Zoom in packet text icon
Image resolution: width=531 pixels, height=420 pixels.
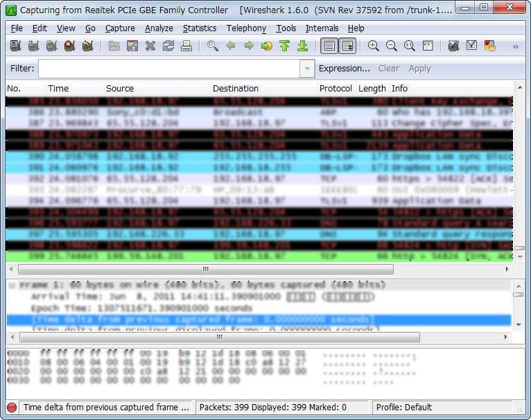point(373,46)
